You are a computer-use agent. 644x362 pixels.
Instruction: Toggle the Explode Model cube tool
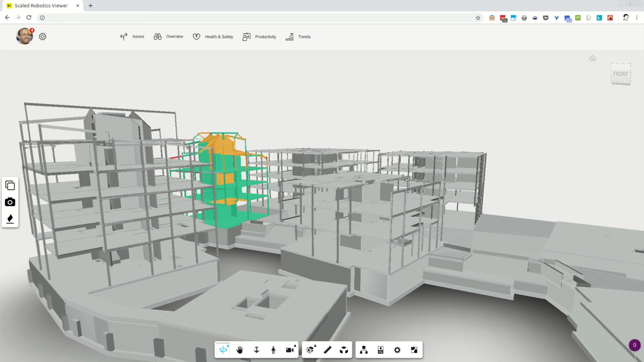344,350
